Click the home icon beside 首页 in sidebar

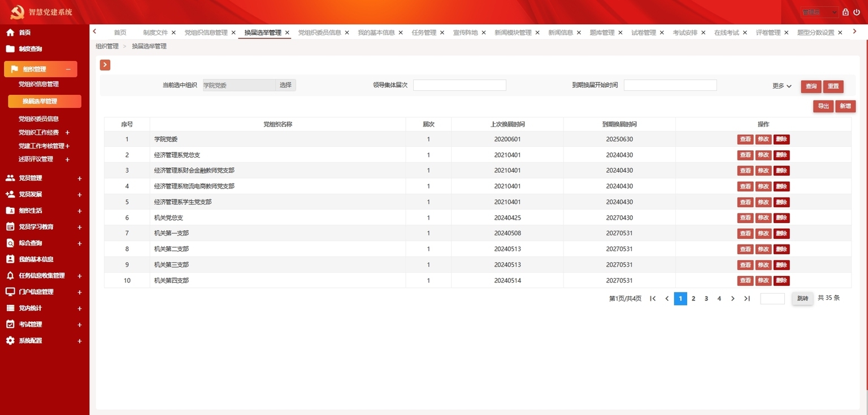10,33
